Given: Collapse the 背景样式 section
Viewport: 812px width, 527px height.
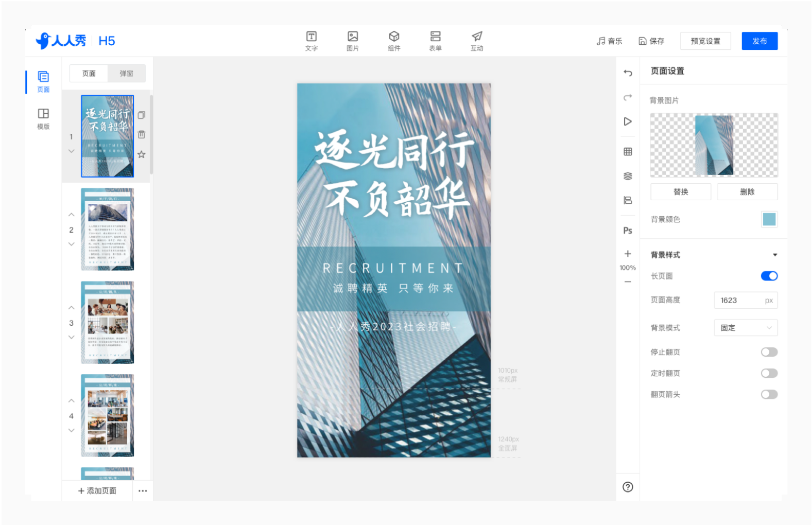Looking at the screenshot, I should (x=775, y=255).
